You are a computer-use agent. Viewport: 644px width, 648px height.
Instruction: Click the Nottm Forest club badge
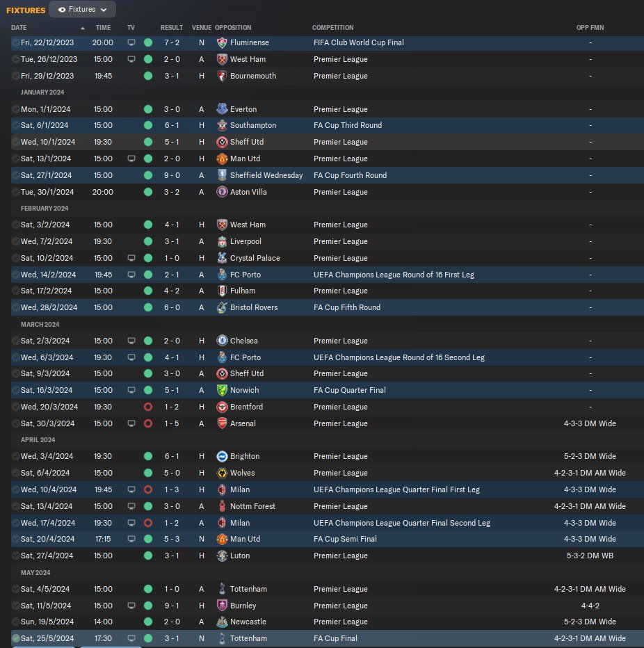point(222,506)
